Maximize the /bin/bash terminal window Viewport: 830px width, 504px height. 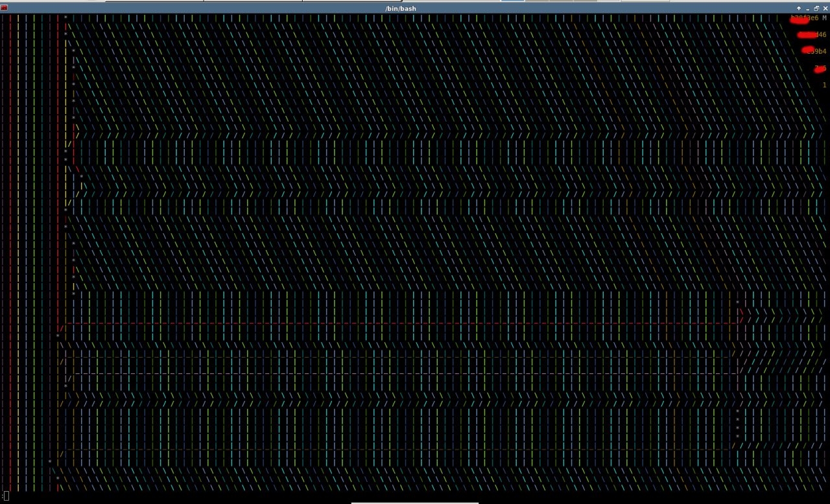[x=816, y=8]
